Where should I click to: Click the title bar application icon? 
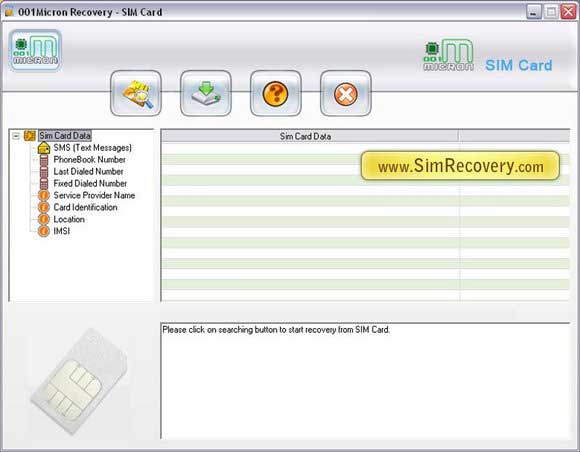(9, 11)
